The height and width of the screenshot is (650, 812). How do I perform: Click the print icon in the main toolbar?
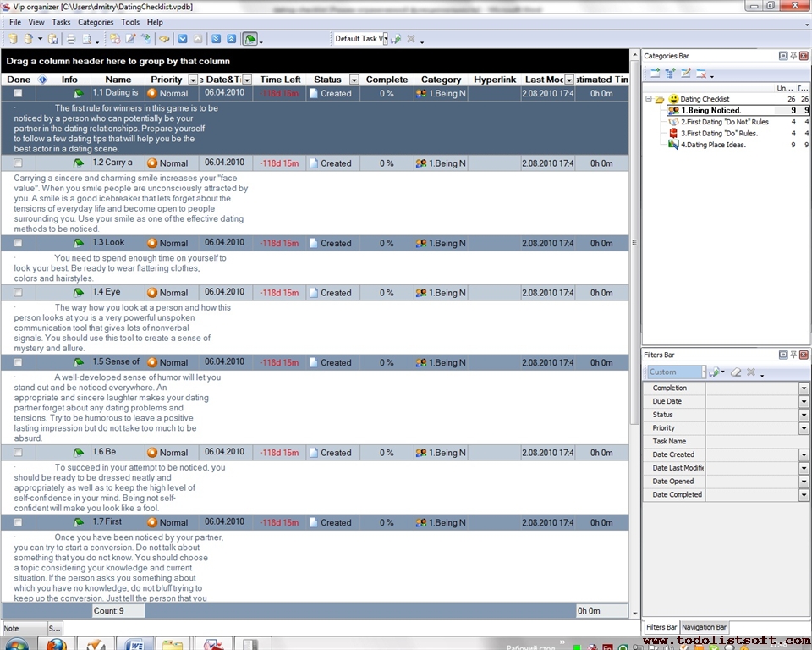tap(71, 39)
